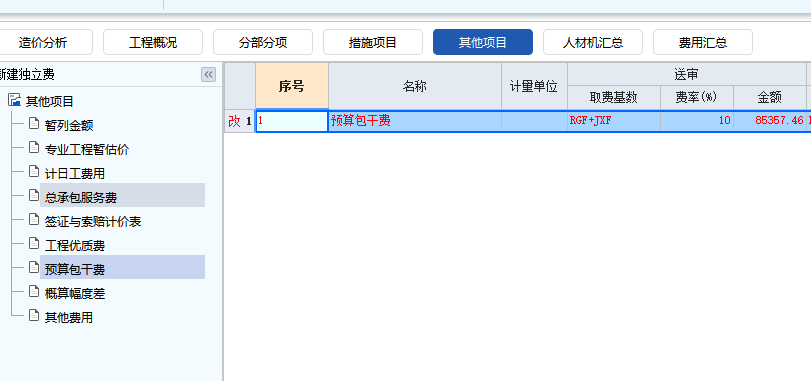Viewport: 811px width, 381px height.
Task: Select 签证与索赔计价表 in the tree
Action: click(x=93, y=222)
